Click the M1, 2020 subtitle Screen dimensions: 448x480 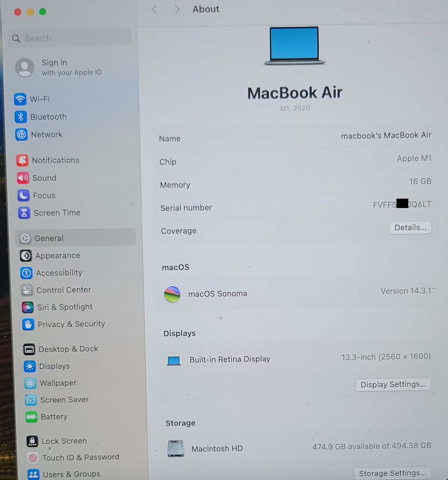[295, 108]
